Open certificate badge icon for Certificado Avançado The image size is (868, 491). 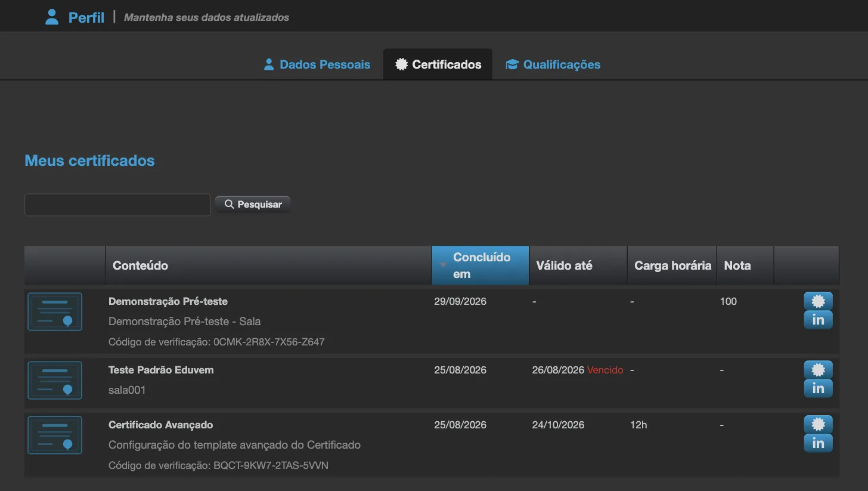(818, 425)
